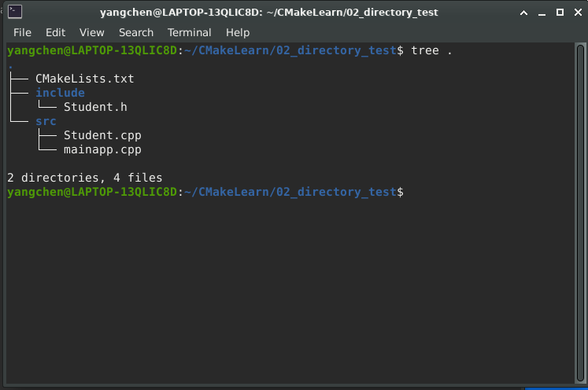
Task: Maximize the terminal window
Action: tap(560, 13)
